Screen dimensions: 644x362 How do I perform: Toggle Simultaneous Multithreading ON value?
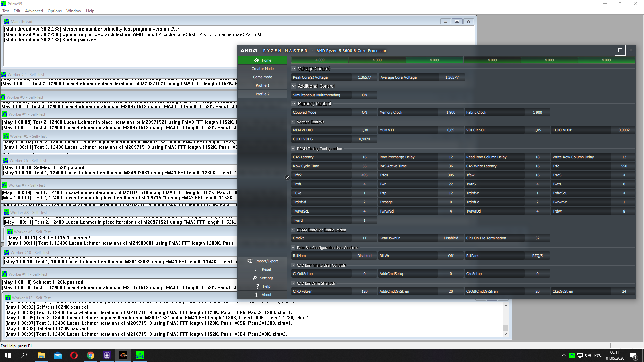point(364,95)
